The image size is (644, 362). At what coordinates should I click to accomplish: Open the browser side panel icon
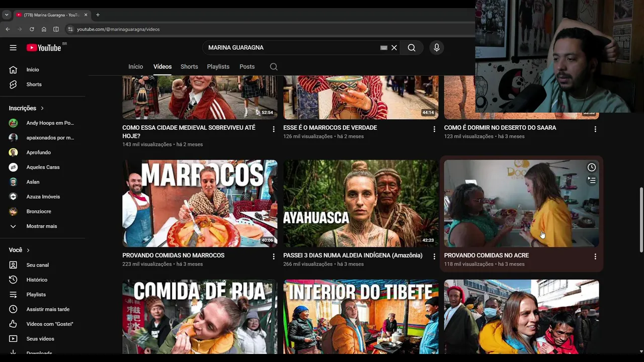(x=56, y=29)
